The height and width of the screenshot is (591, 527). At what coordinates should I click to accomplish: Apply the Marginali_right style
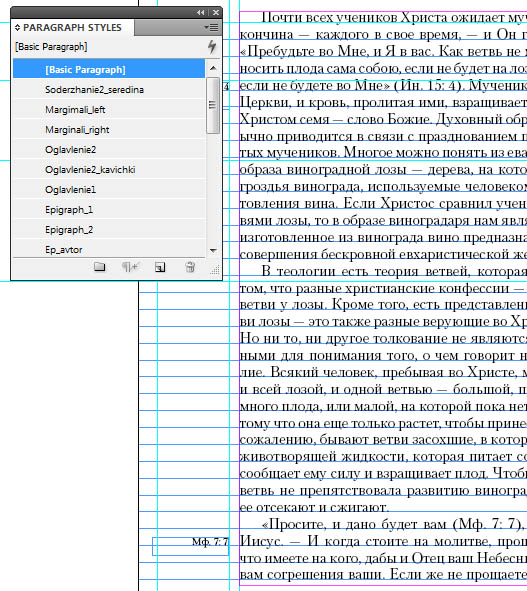point(109,129)
